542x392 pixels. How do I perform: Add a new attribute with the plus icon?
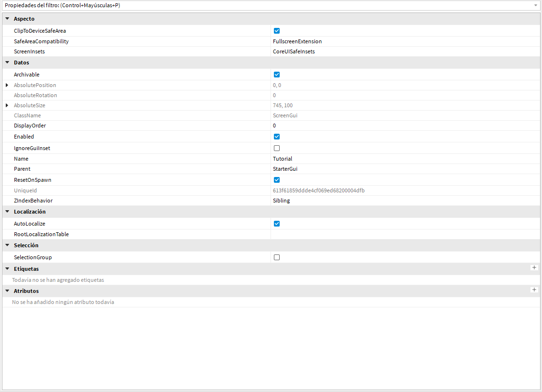[x=534, y=290]
